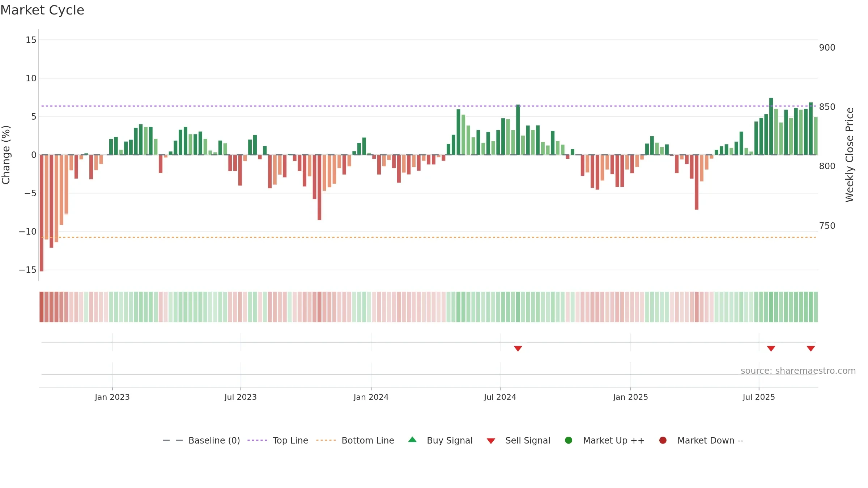Toggle the Market Up ++ legend entry
Viewport: 868px width, 488px height.
(x=604, y=440)
